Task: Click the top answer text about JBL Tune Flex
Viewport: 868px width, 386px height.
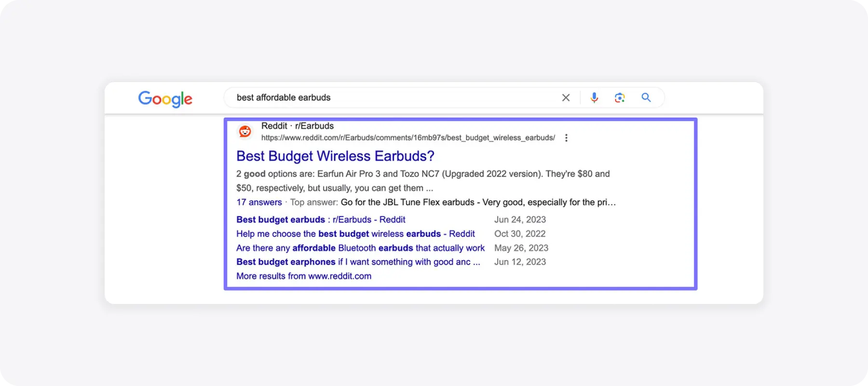Action: 478,202
